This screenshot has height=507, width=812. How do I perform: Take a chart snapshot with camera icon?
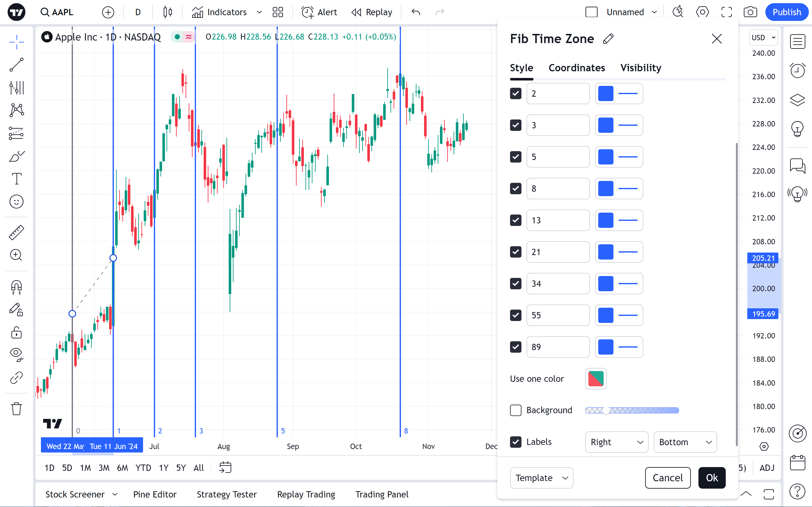click(x=750, y=12)
